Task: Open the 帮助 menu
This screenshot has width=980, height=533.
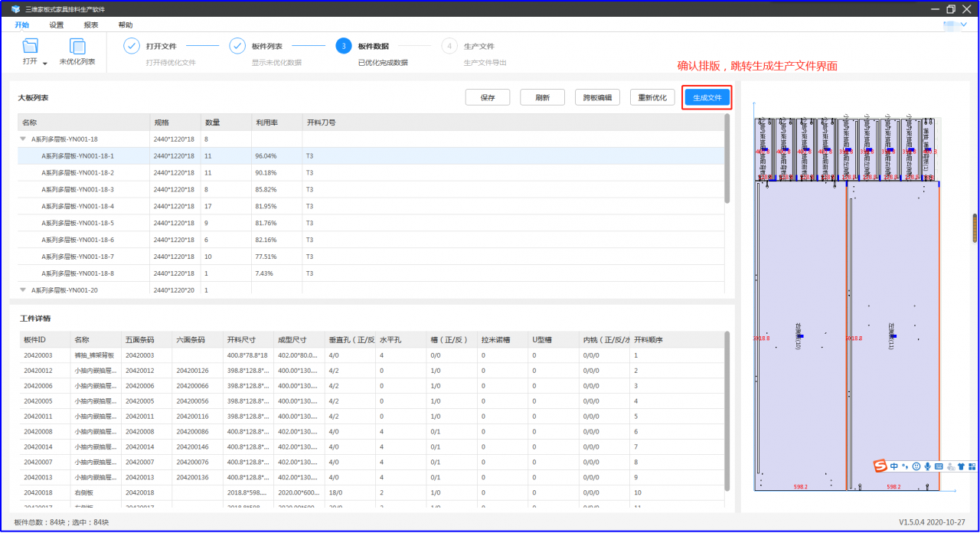Action: [x=126, y=25]
